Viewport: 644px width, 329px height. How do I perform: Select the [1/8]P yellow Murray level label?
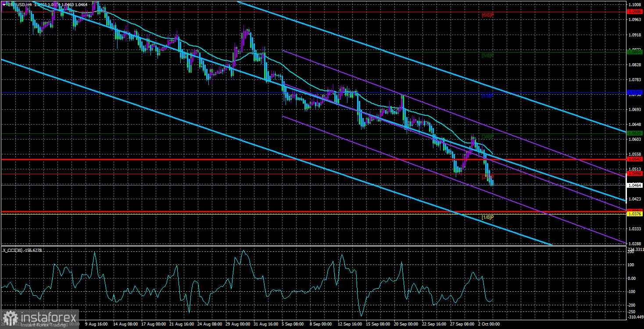[488, 217]
